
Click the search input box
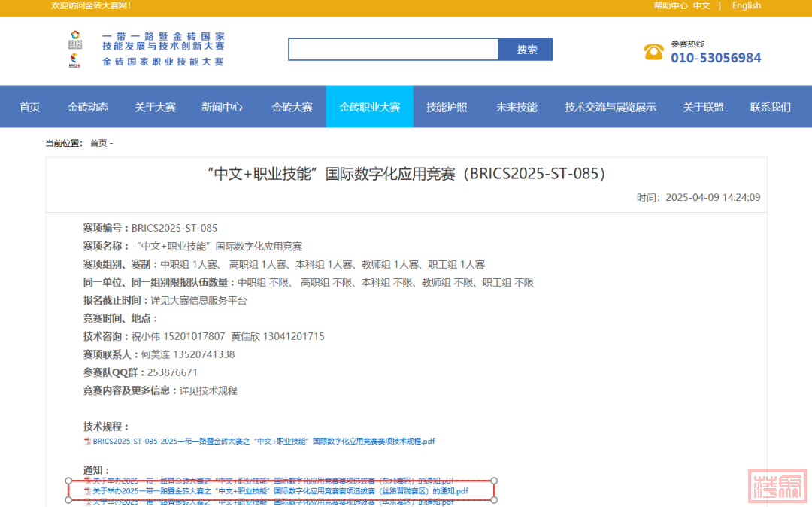point(393,50)
